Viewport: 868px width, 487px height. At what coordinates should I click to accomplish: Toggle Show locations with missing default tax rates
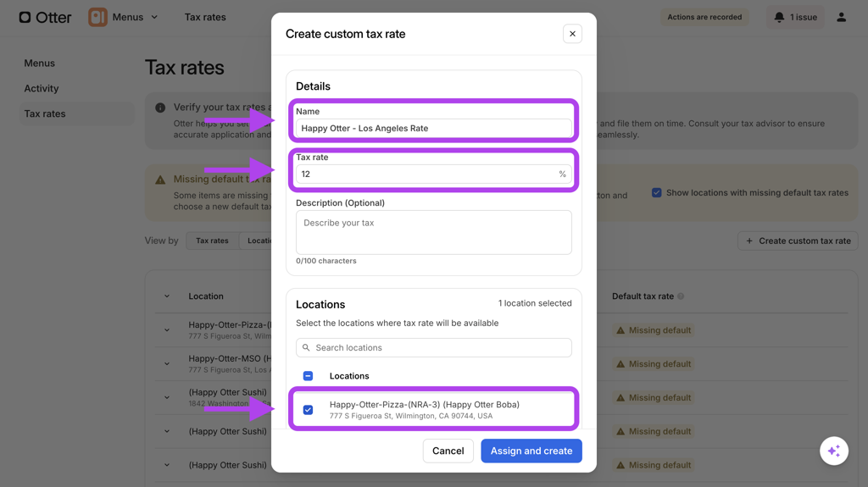point(656,193)
